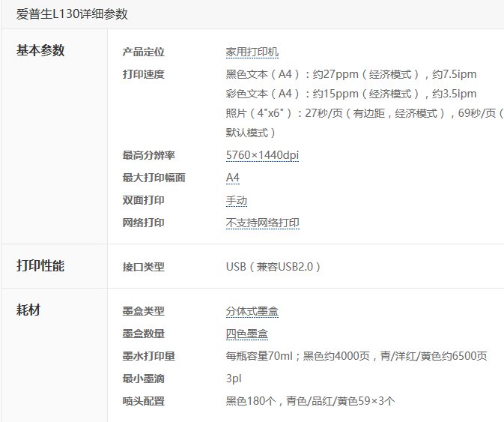The height and width of the screenshot is (422, 504).
Task: Select the 耗材 section label
Action: click(x=28, y=310)
